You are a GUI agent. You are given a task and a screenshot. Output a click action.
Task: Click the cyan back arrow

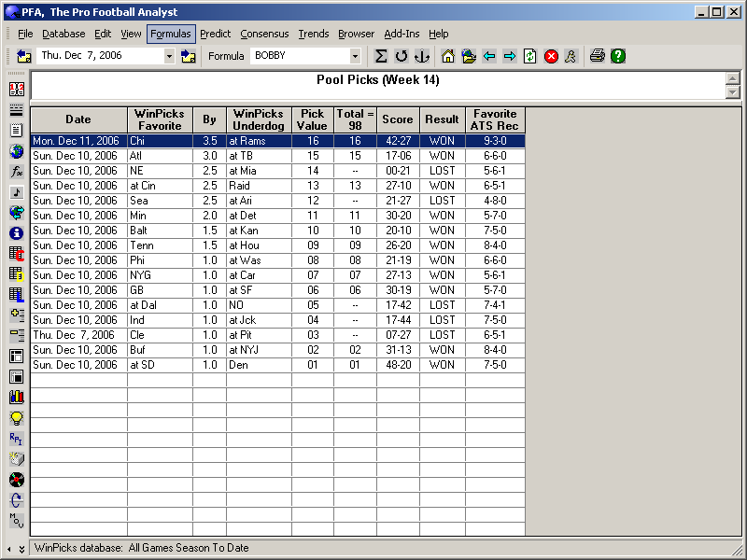[x=489, y=56]
